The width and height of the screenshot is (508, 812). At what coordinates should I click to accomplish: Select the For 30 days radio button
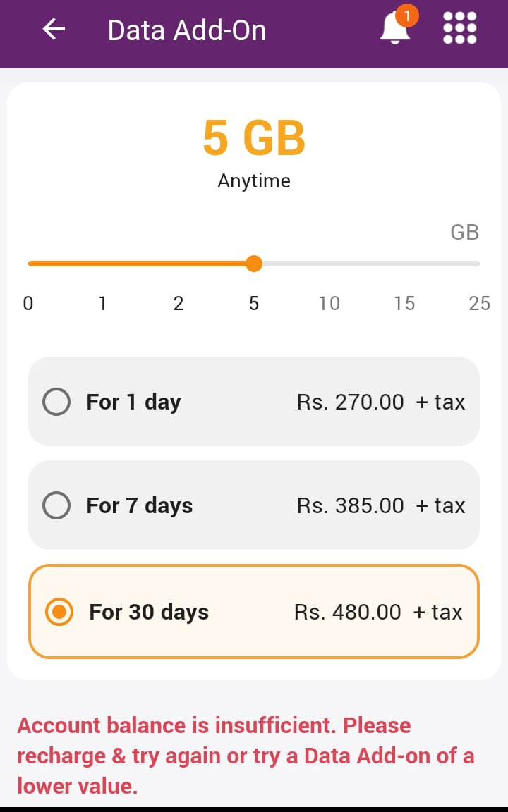point(59,612)
